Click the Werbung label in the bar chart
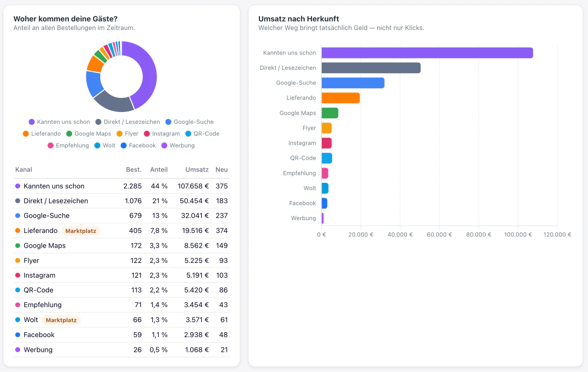This screenshot has height=372, width=588. [304, 218]
